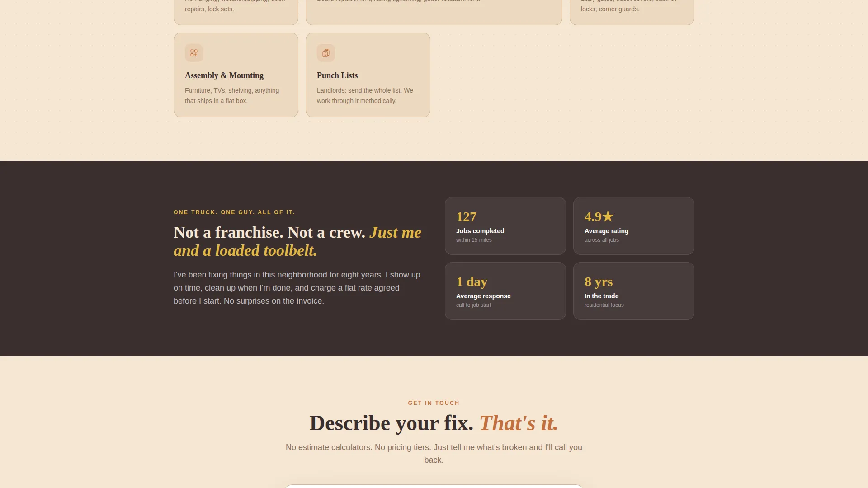Click the star in the 4.9 rating
The image size is (868, 488).
click(608, 216)
